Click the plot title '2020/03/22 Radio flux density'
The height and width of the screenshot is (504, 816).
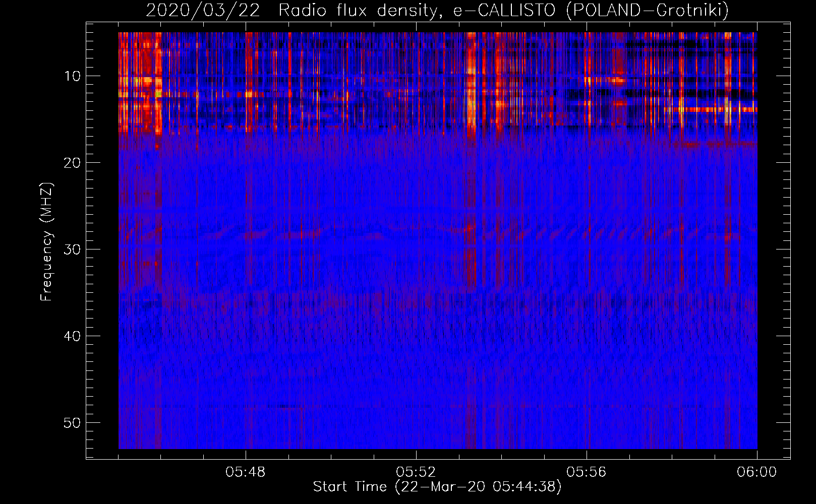coord(437,10)
